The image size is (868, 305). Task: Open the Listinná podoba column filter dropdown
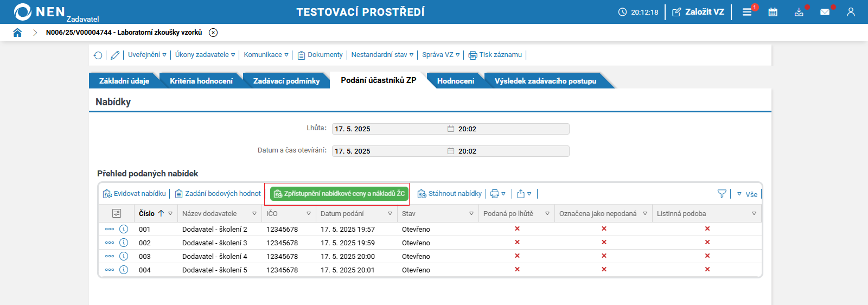[x=754, y=214]
